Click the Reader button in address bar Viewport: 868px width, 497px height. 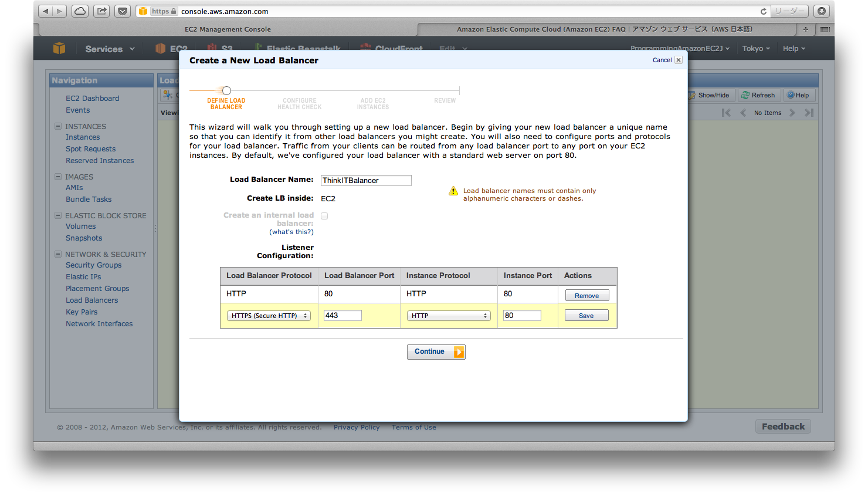[x=789, y=11]
